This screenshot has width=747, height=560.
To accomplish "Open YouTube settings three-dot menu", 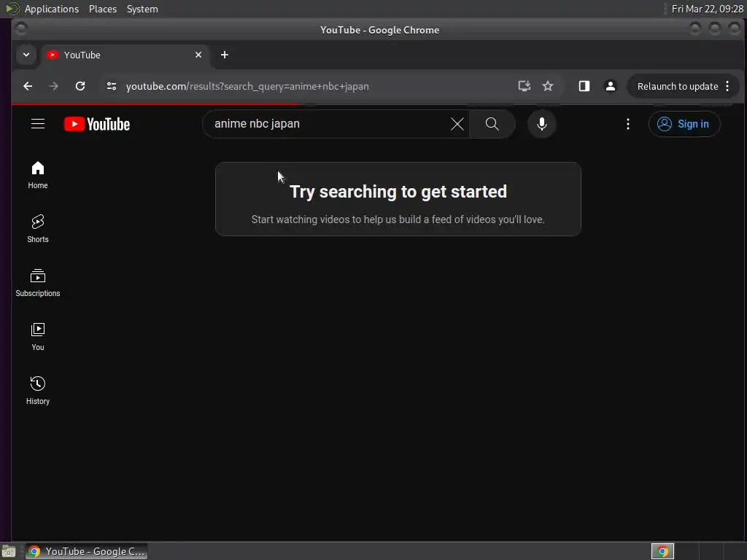I will [628, 124].
